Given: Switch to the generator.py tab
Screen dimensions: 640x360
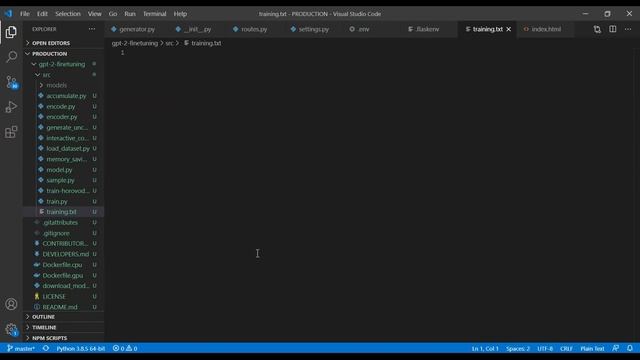Looking at the screenshot, I should pos(137,29).
